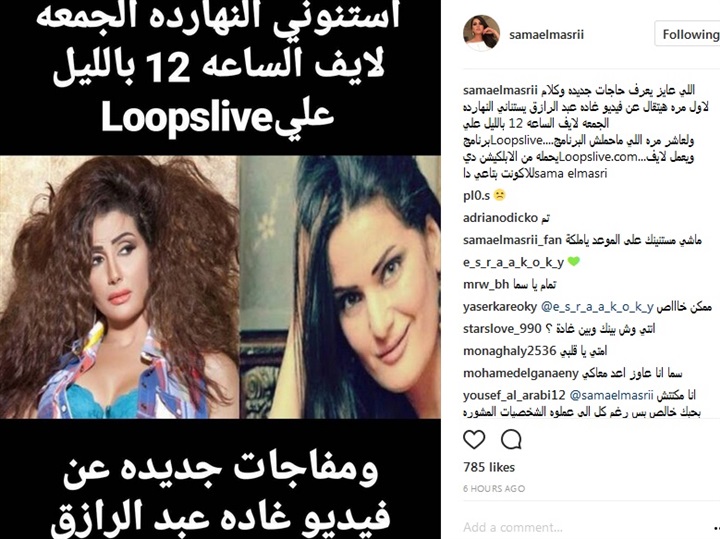The height and width of the screenshot is (539, 720).
Task: Open commenter pl0.s profile
Action: 477,196
